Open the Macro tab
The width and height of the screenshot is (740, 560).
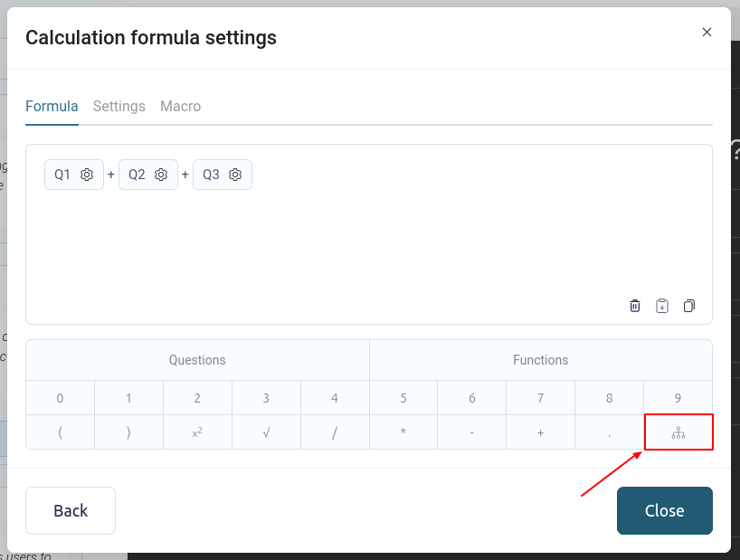(180, 106)
